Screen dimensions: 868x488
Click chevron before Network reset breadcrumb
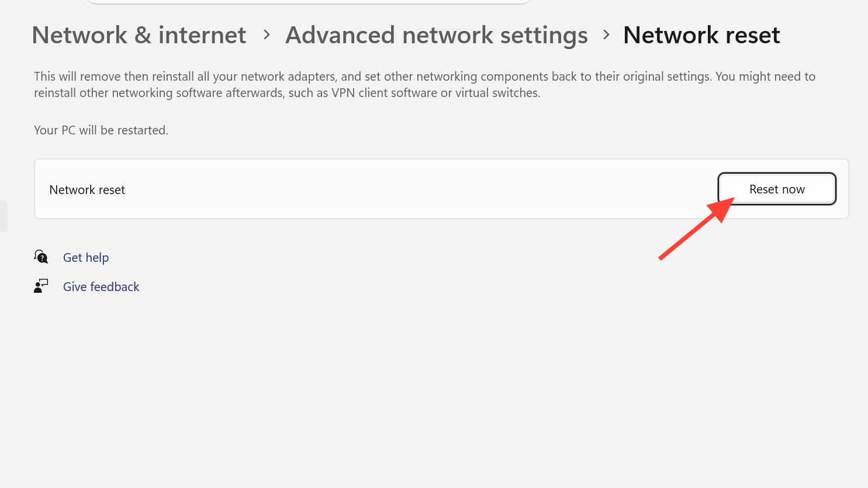[606, 35]
